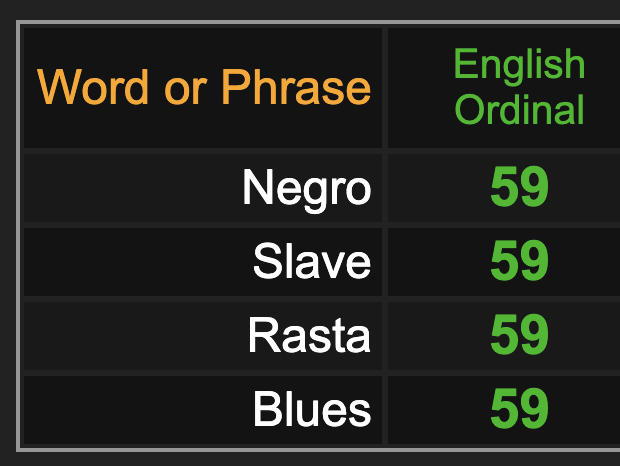Click the orange word 'Phrase' in the header
The width and height of the screenshot is (620, 466).
[296, 87]
